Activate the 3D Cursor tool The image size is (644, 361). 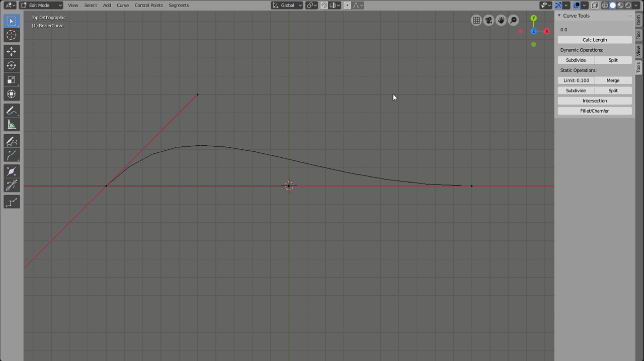pos(12,35)
